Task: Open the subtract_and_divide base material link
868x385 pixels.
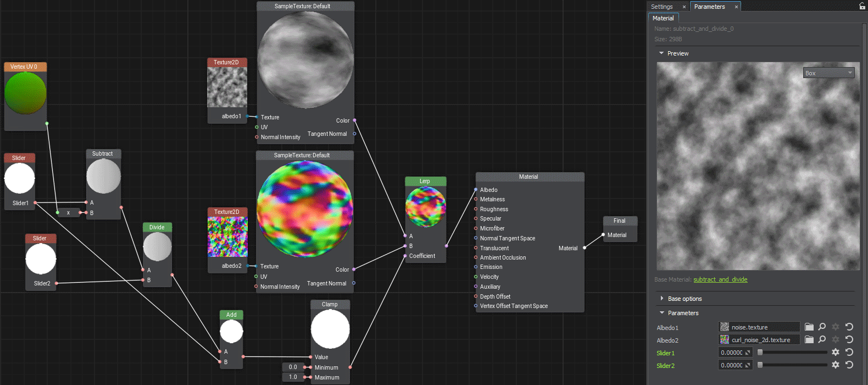Action: pyautogui.click(x=720, y=279)
